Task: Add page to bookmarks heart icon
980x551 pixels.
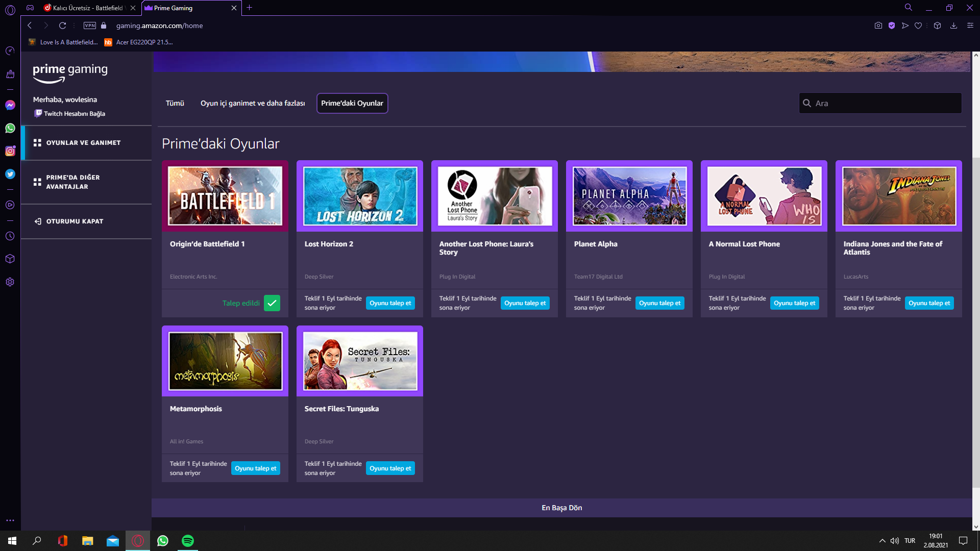Action: point(918,26)
